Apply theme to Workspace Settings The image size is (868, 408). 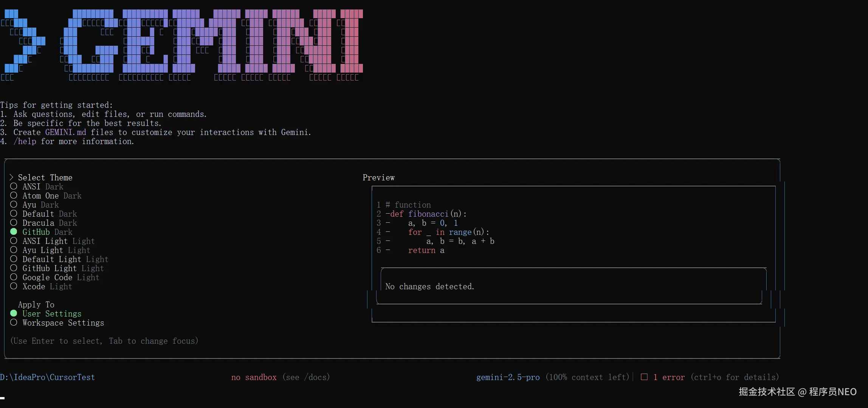point(57,323)
